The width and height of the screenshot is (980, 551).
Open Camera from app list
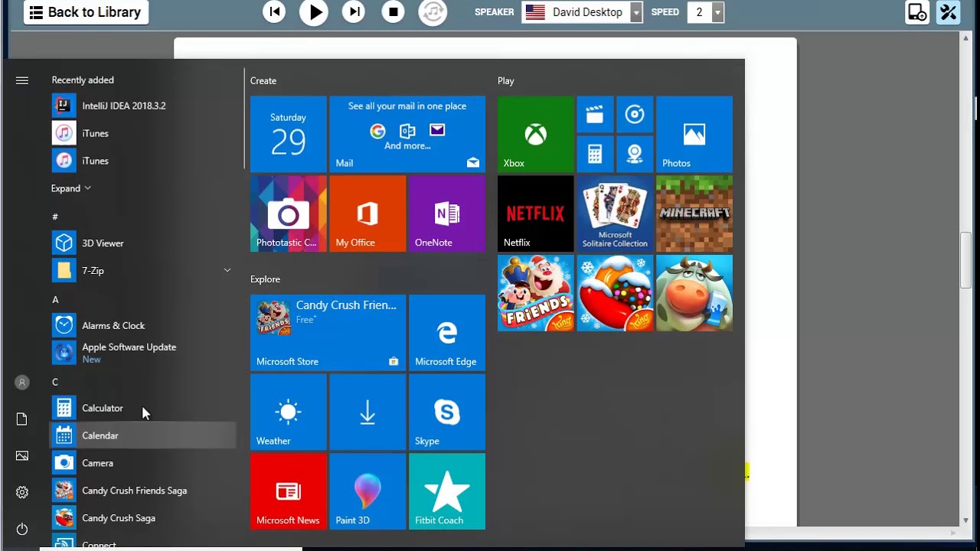coord(142,463)
